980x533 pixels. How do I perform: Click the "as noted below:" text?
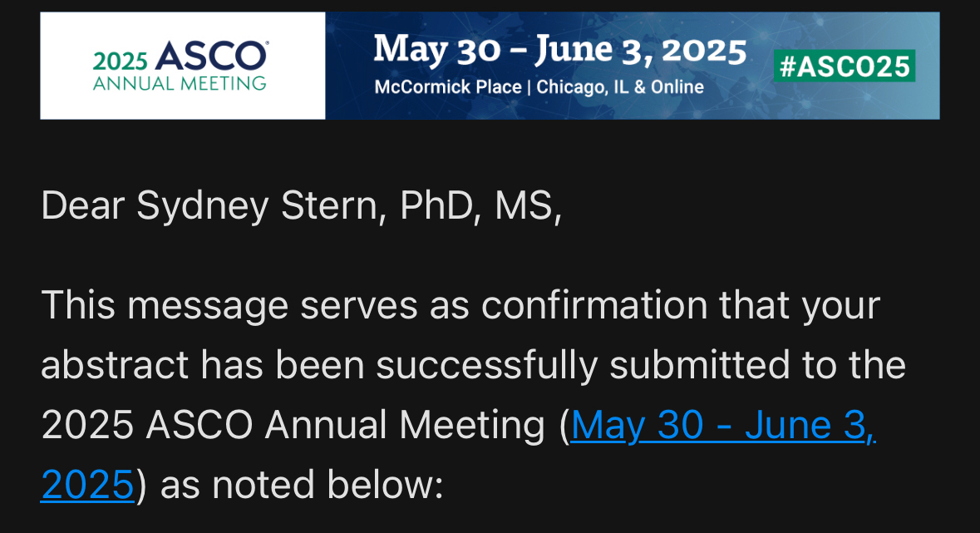point(302,485)
